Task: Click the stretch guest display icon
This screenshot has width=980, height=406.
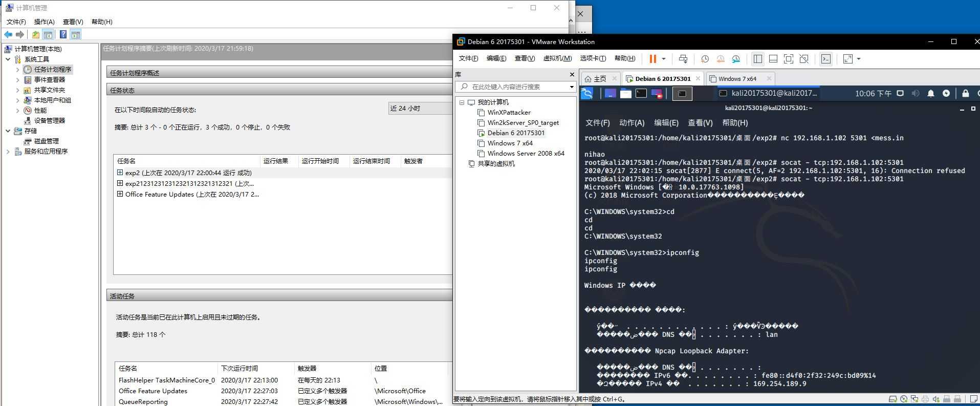Action: click(848, 59)
